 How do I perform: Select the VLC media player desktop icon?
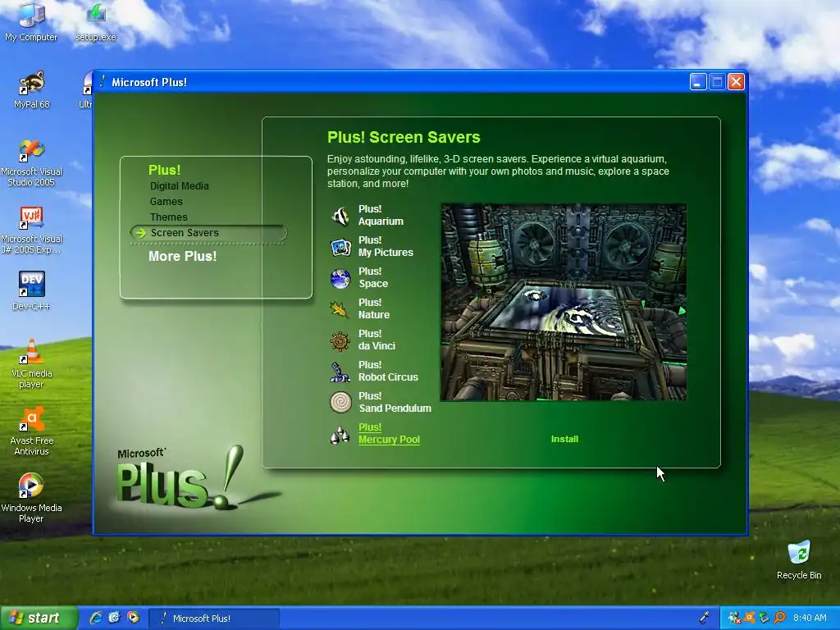coord(32,363)
